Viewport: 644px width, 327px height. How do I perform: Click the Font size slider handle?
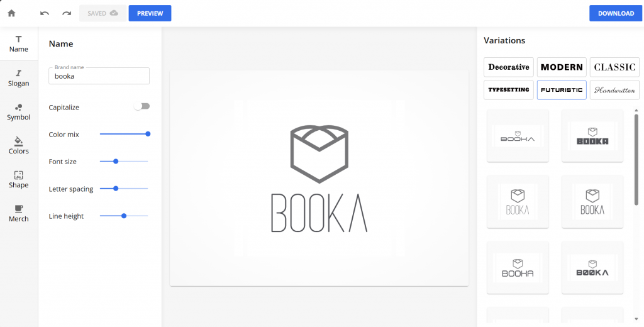116,162
